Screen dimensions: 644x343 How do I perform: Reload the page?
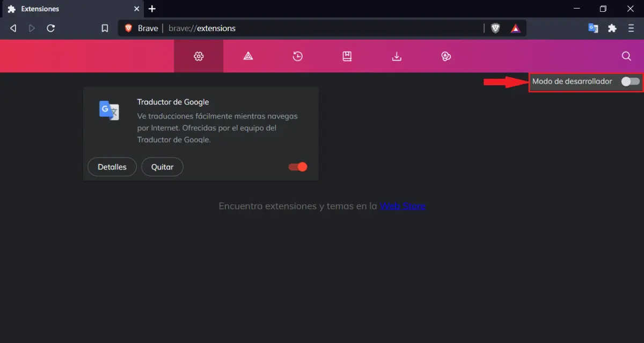click(51, 28)
